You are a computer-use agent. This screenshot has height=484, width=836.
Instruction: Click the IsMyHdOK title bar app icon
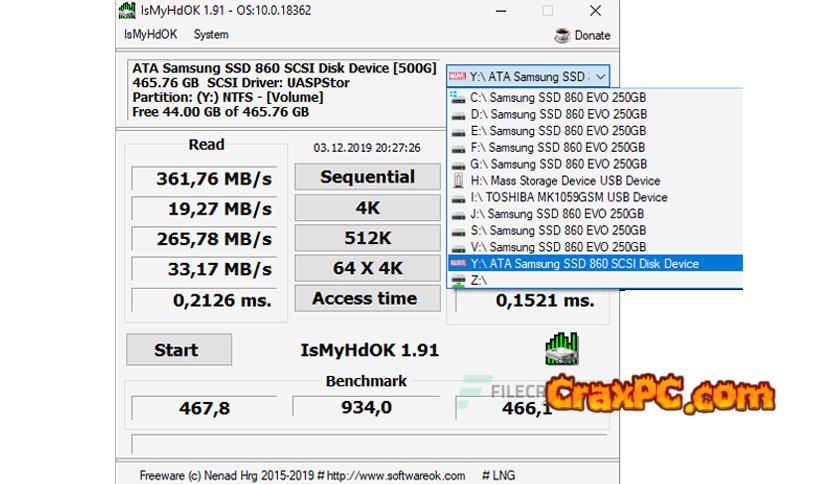click(127, 10)
